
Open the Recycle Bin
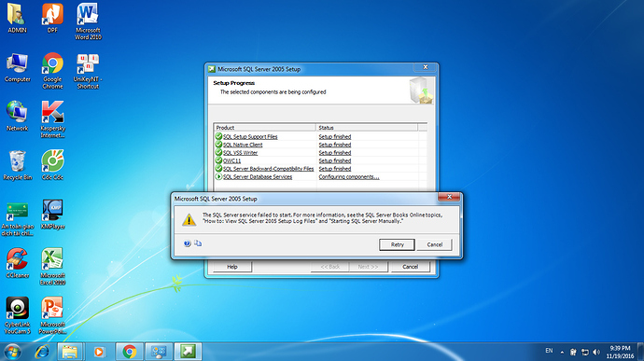(17, 165)
